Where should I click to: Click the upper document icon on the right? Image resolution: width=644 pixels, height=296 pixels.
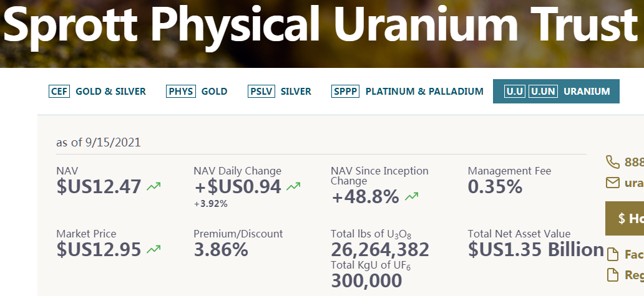pyautogui.click(x=613, y=254)
